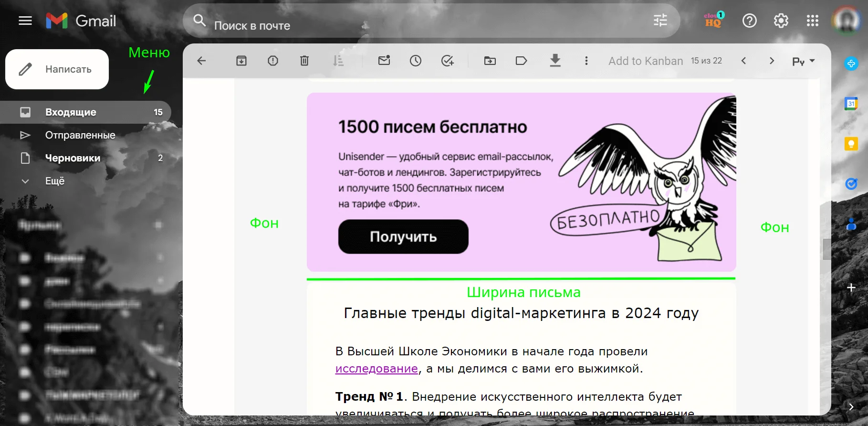This screenshot has height=426, width=868.
Task: Click the vertical scrollbar of the email
Action: tap(826, 249)
